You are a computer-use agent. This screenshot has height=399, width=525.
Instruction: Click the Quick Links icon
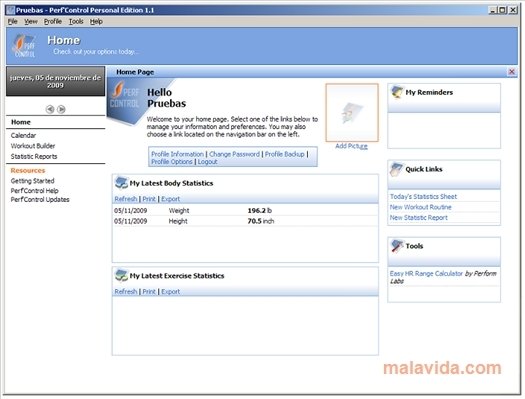pos(396,169)
